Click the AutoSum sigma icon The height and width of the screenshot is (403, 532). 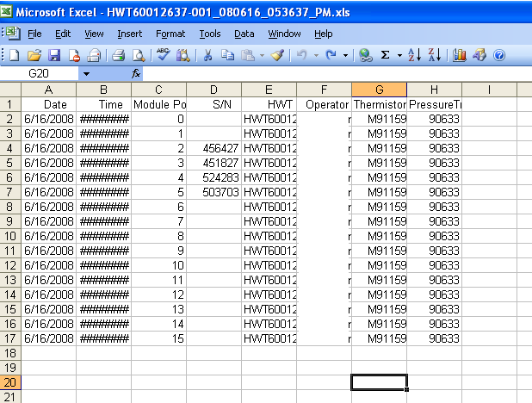point(385,55)
